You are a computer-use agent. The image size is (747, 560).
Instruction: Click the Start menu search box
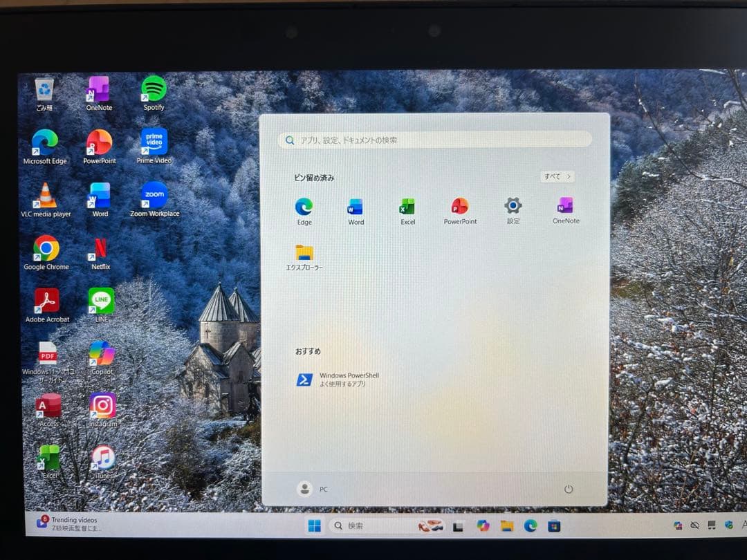[x=435, y=140]
